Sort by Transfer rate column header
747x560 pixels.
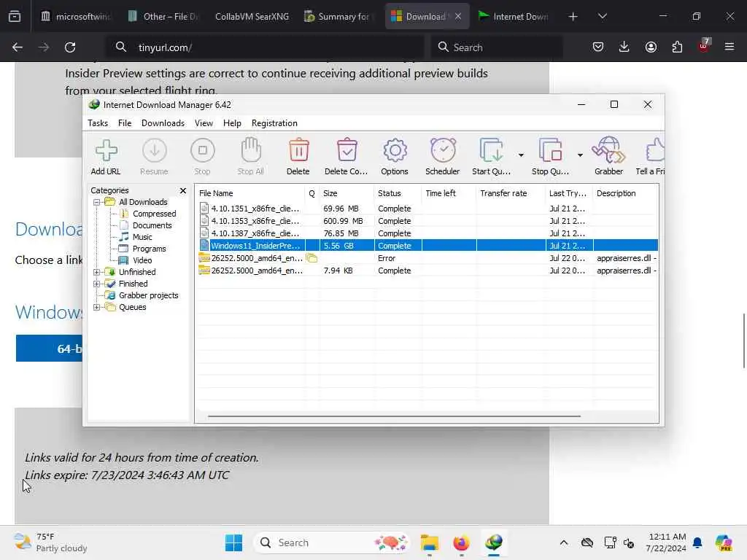510,193
